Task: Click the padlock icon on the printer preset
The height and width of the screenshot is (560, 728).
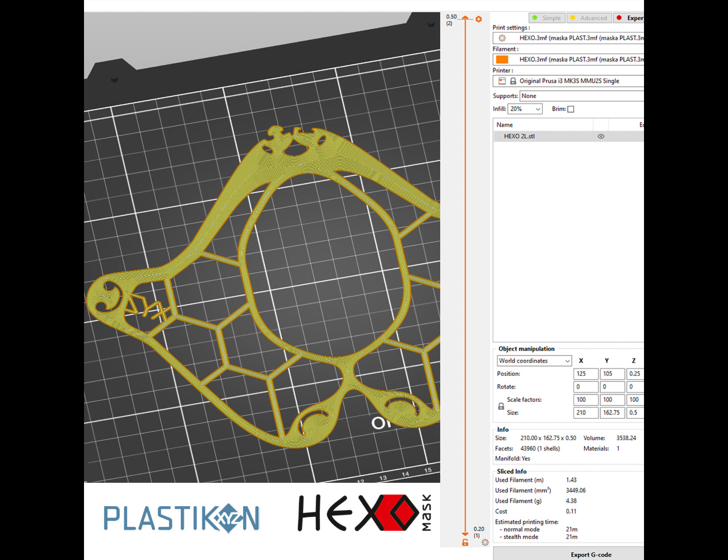Action: [x=512, y=81]
